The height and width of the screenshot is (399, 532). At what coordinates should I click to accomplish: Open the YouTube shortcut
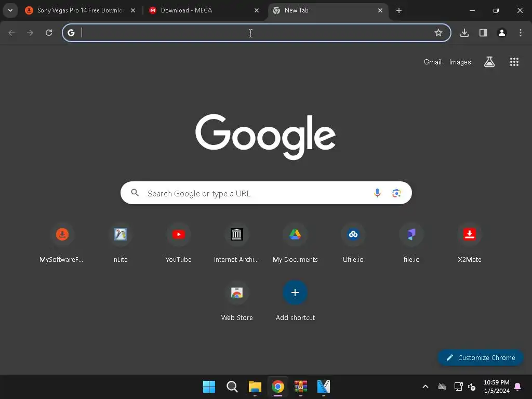point(179,244)
